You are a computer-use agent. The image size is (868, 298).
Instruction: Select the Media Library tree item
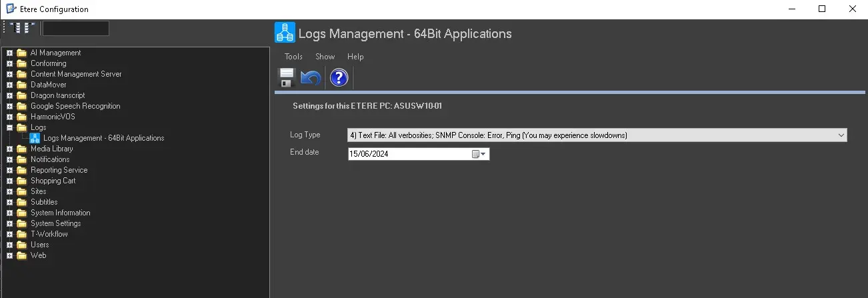51,149
